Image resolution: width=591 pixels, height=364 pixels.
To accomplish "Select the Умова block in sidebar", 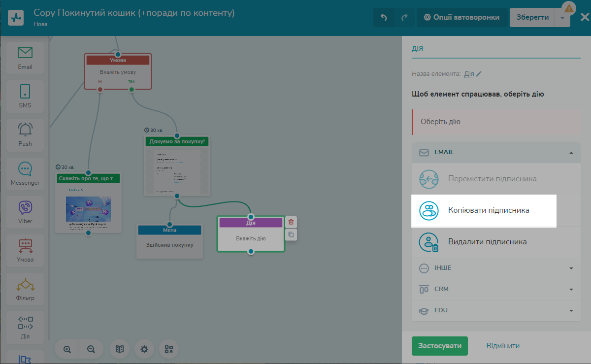I will click(25, 251).
